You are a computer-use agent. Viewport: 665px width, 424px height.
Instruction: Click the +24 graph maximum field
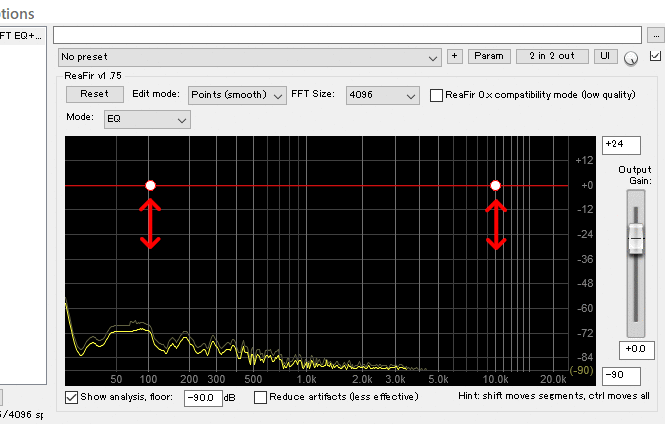620,145
